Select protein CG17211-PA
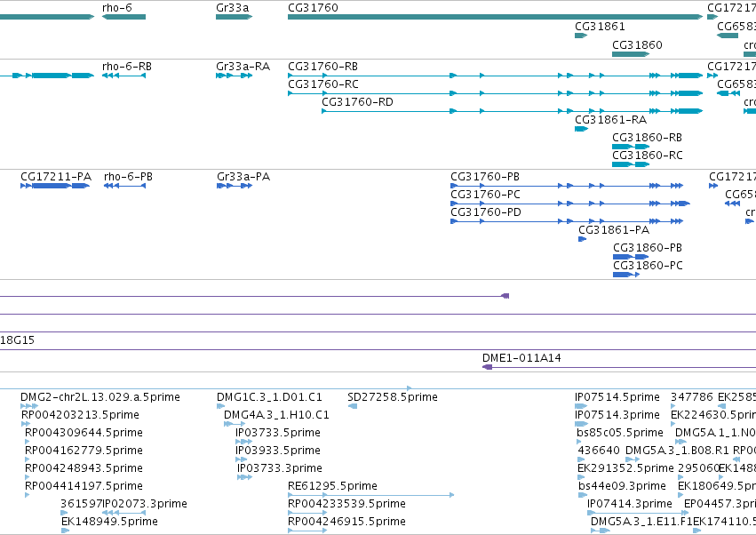The height and width of the screenshot is (535, 756). click(x=55, y=187)
